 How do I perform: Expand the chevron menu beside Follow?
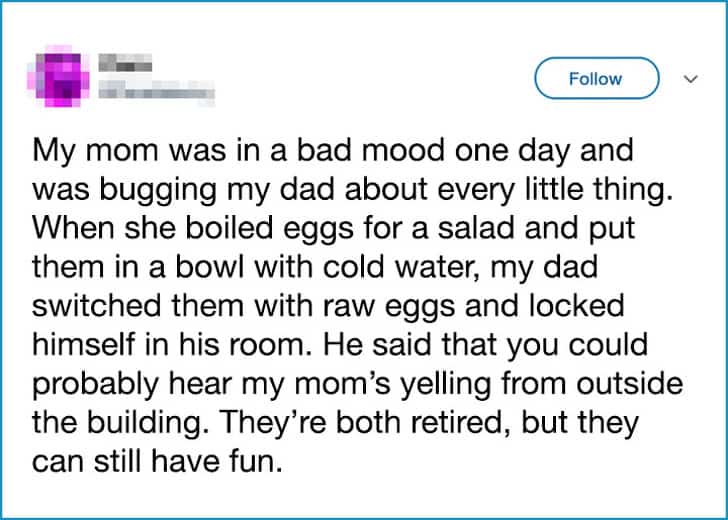pyautogui.click(x=688, y=79)
